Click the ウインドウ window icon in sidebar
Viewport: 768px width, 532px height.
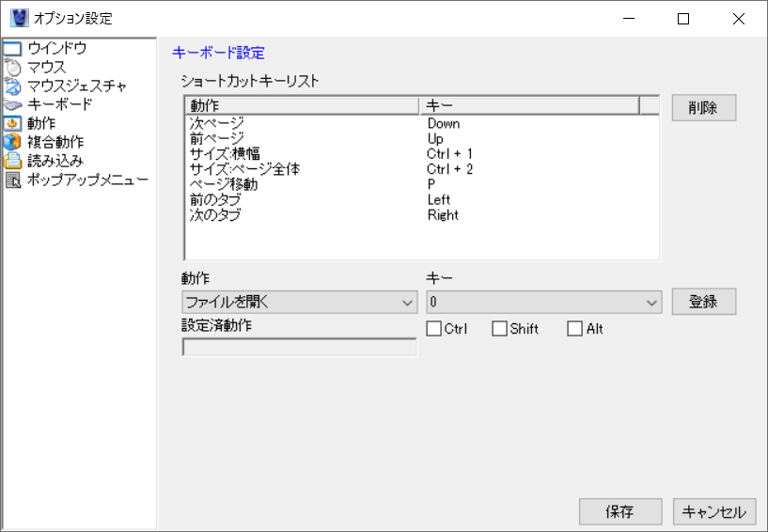13,49
